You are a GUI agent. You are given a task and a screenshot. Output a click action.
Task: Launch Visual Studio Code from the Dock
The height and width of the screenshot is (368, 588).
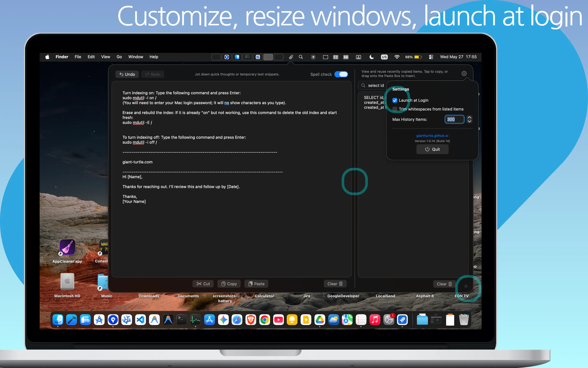click(140, 320)
